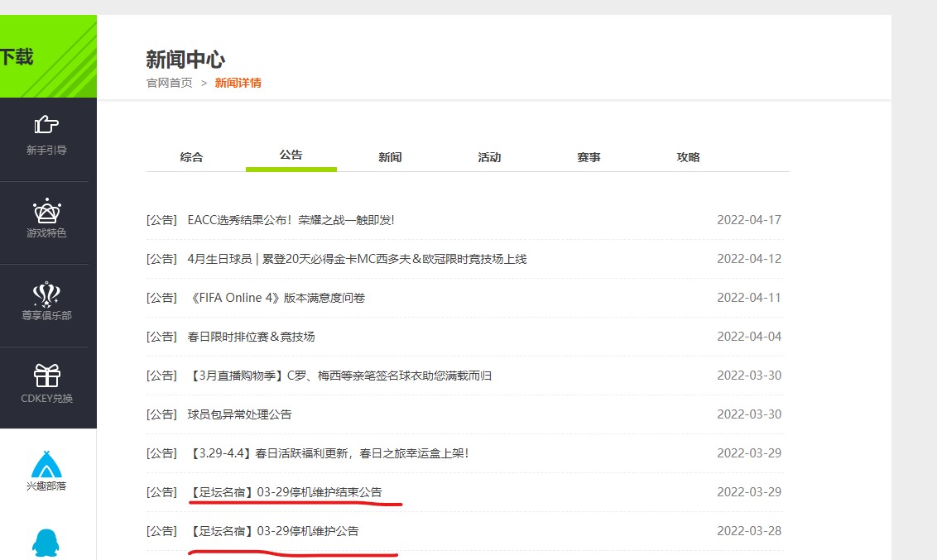Switch to the 赛事 tab
The height and width of the screenshot is (560, 937).
click(589, 157)
